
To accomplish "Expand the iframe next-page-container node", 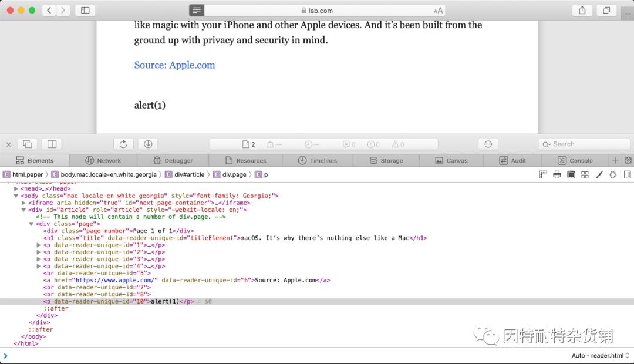I will (x=23, y=203).
